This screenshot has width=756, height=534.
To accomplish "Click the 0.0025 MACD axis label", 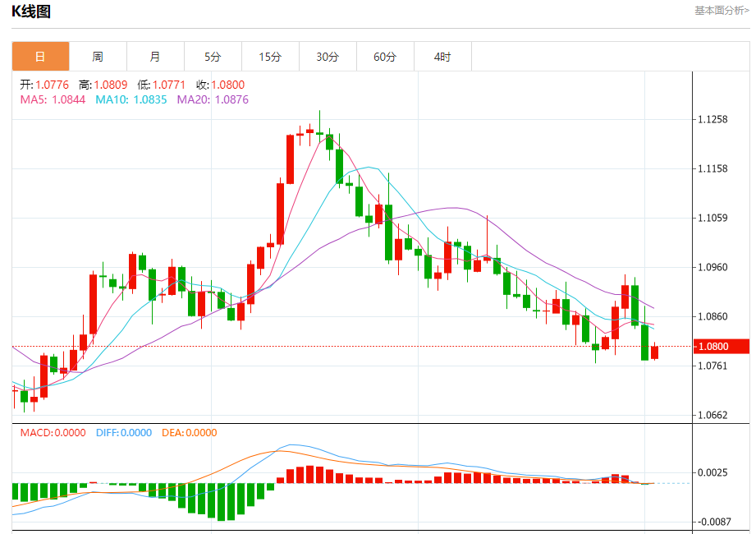I will pos(712,472).
